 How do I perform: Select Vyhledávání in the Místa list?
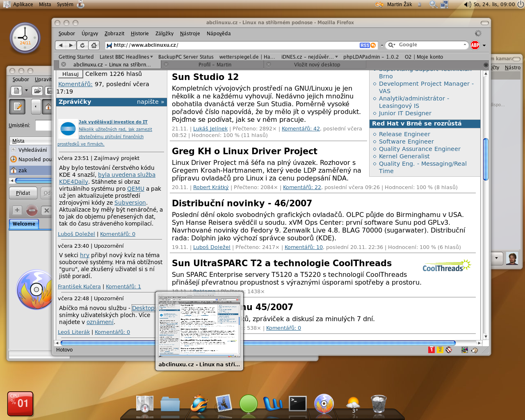pyautogui.click(x=31, y=150)
